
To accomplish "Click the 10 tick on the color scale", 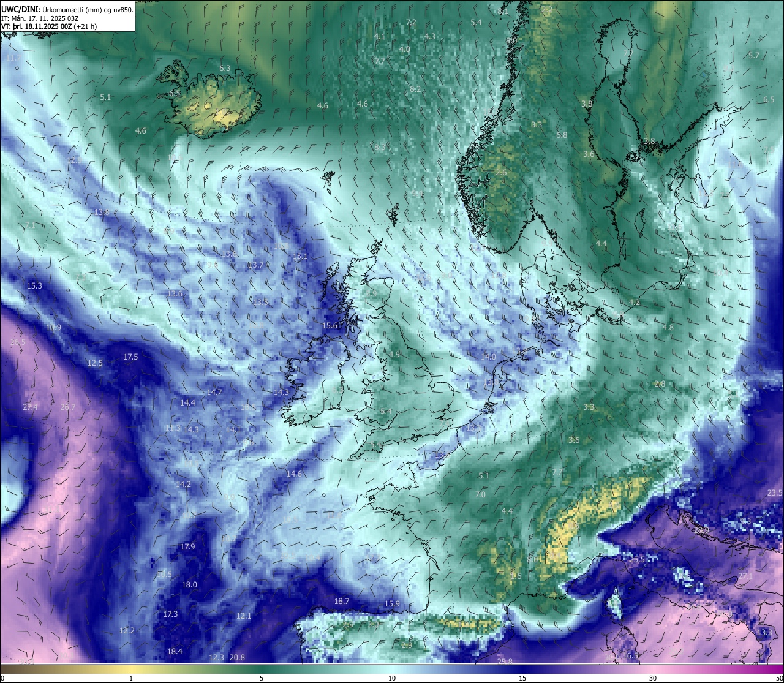I will click(x=392, y=678).
